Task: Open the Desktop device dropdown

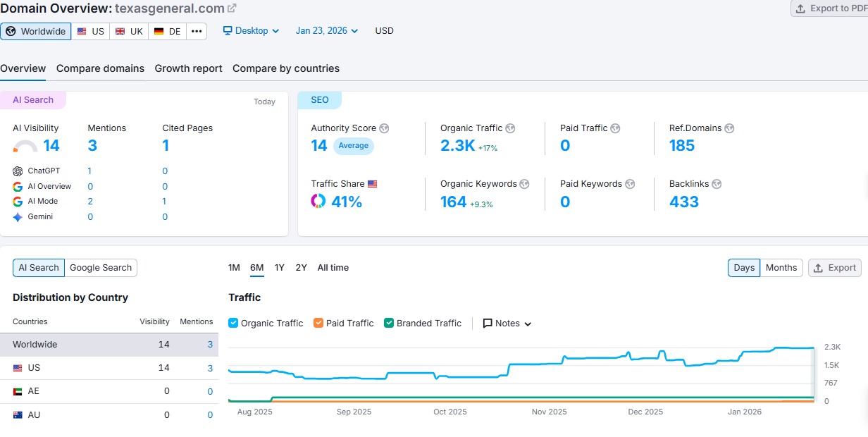Action: pos(250,31)
